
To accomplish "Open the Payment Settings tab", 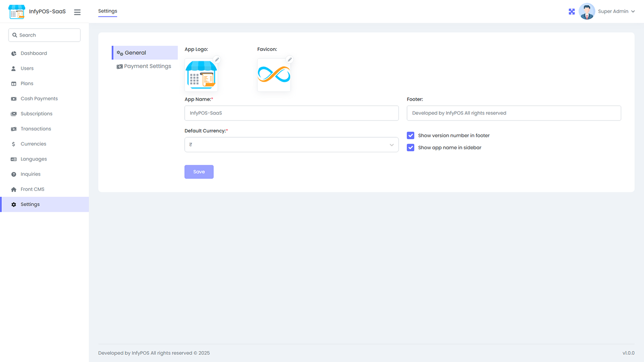I will click(147, 66).
